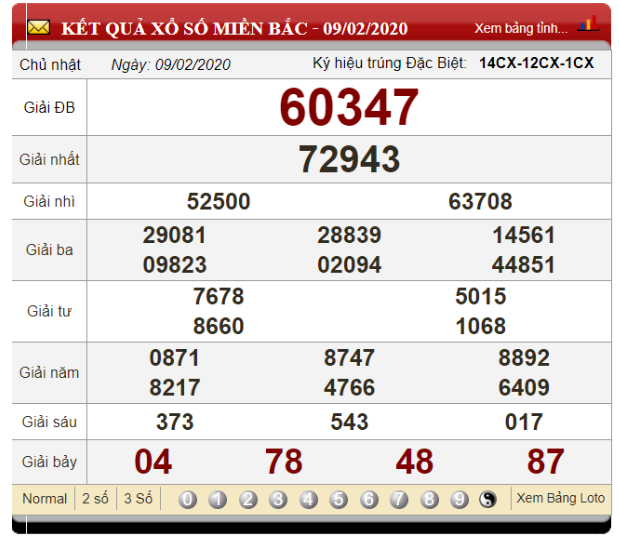Select digit 1 filter circle
Screen dimensions: 619x542
click(218, 499)
